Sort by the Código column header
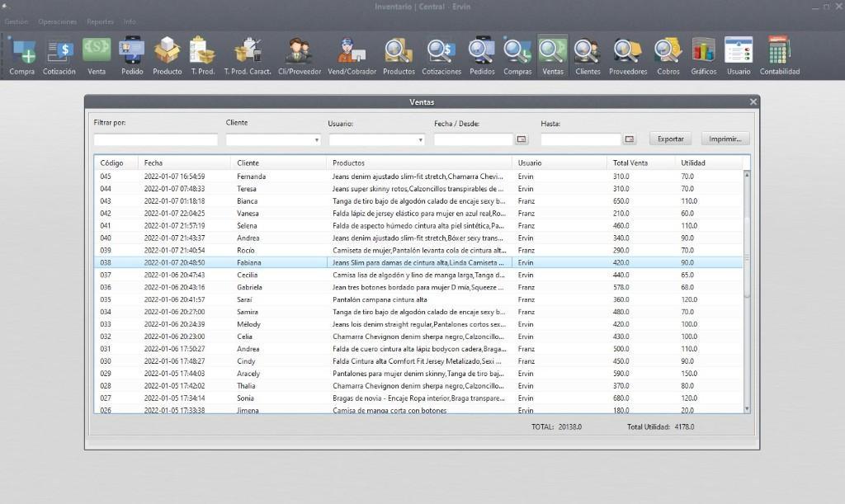Image resolution: width=845 pixels, height=504 pixels. [116, 163]
